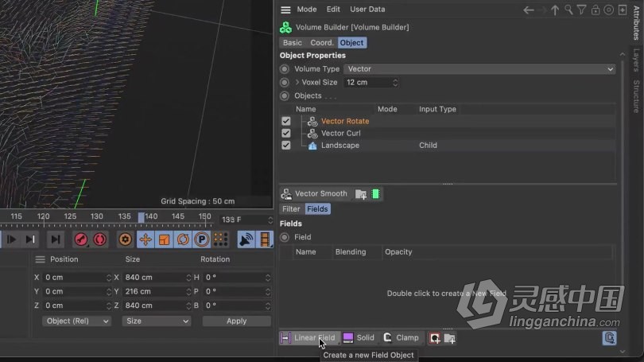Toggle point level animation dots icon
Viewport: 644px width, 362px height.
point(220,239)
